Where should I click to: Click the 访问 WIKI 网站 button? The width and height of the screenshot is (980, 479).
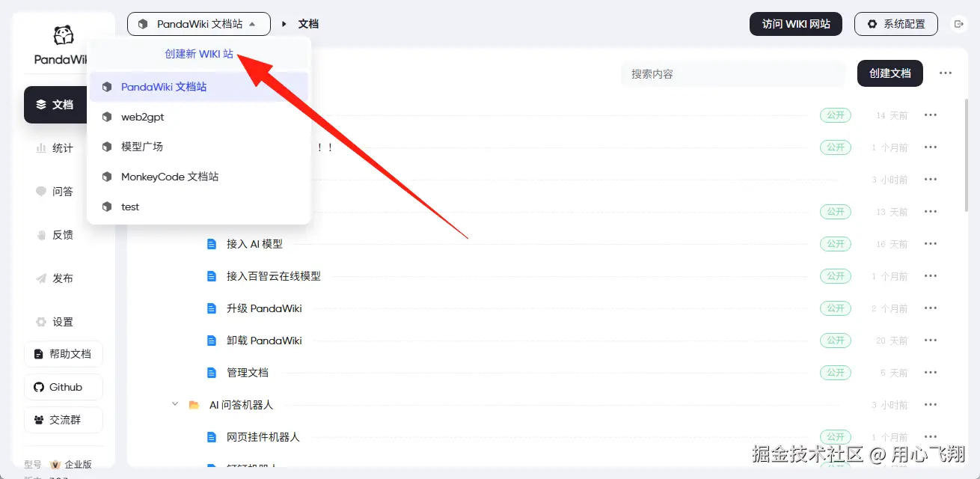[x=796, y=24]
